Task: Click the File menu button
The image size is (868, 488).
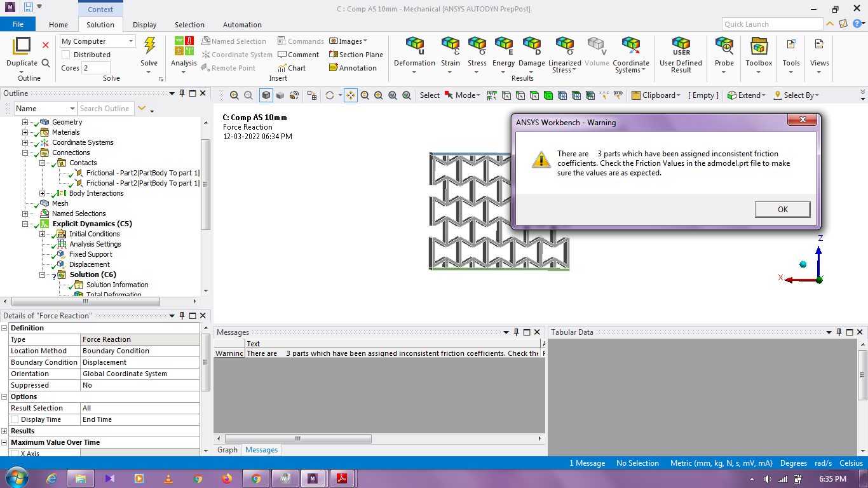Action: [x=18, y=24]
